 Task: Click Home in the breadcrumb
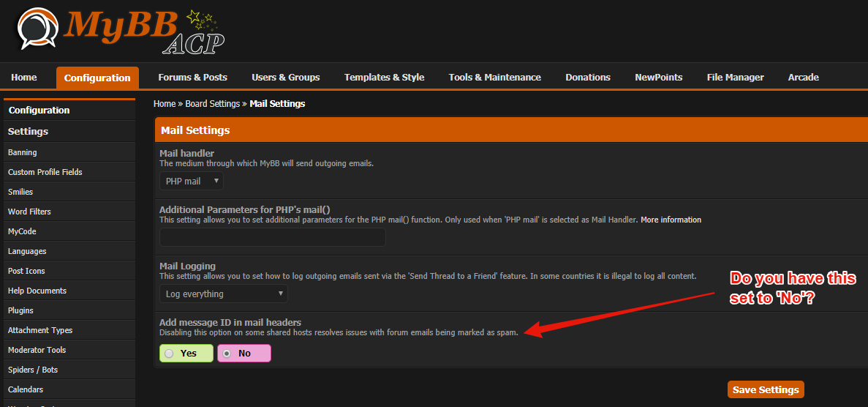click(x=165, y=104)
